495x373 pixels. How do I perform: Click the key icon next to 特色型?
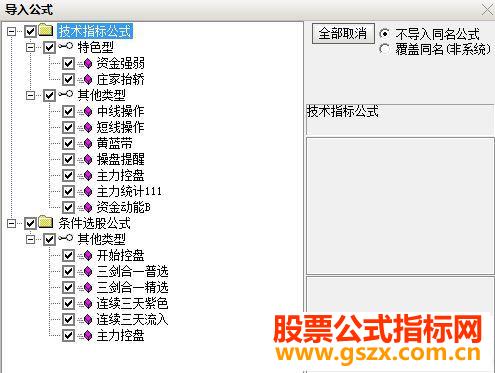click(x=65, y=46)
